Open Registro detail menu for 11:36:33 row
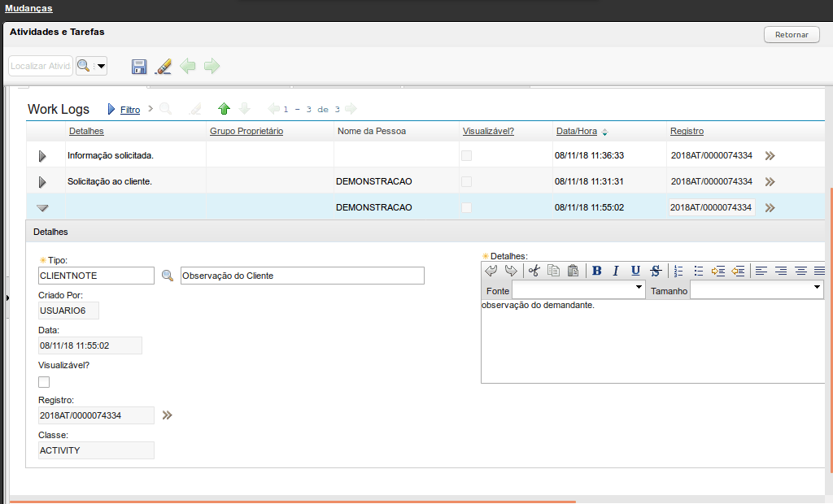 tap(770, 155)
